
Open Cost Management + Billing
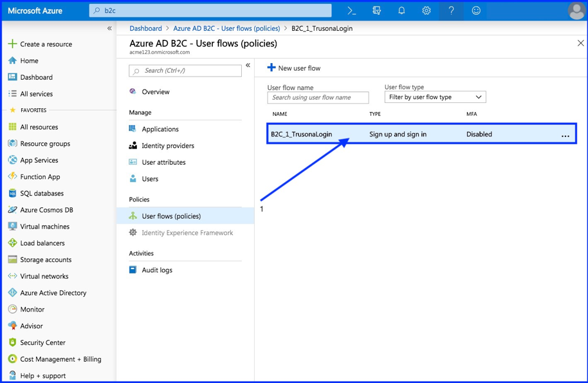click(60, 359)
